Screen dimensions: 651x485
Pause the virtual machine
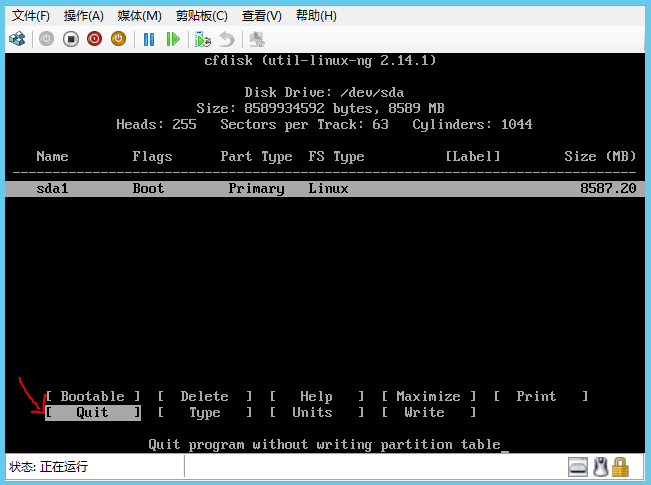(x=149, y=39)
